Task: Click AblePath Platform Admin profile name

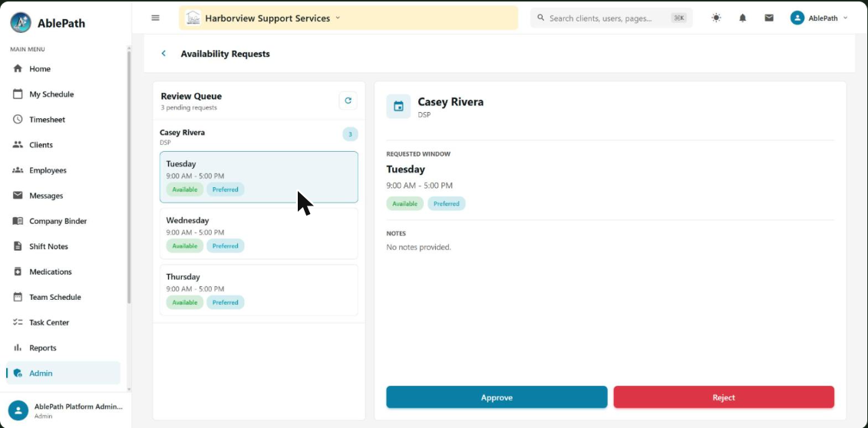Action: 78,407
